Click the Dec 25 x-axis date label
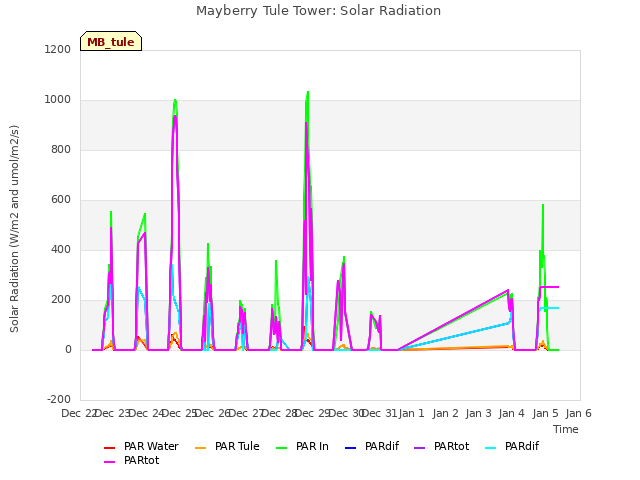640x480 pixels. click(x=180, y=413)
